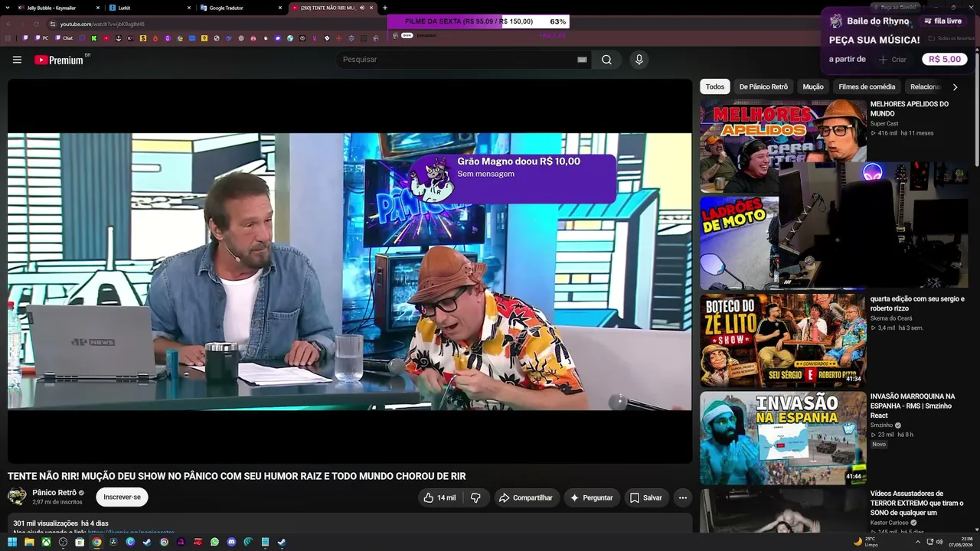Launch Xbox app from the taskbar
Viewport: 980px width, 551px height.
coord(46,542)
